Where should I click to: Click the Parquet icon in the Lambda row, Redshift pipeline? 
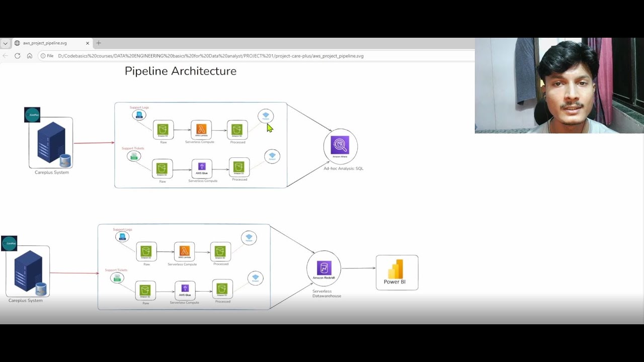pos(249,238)
